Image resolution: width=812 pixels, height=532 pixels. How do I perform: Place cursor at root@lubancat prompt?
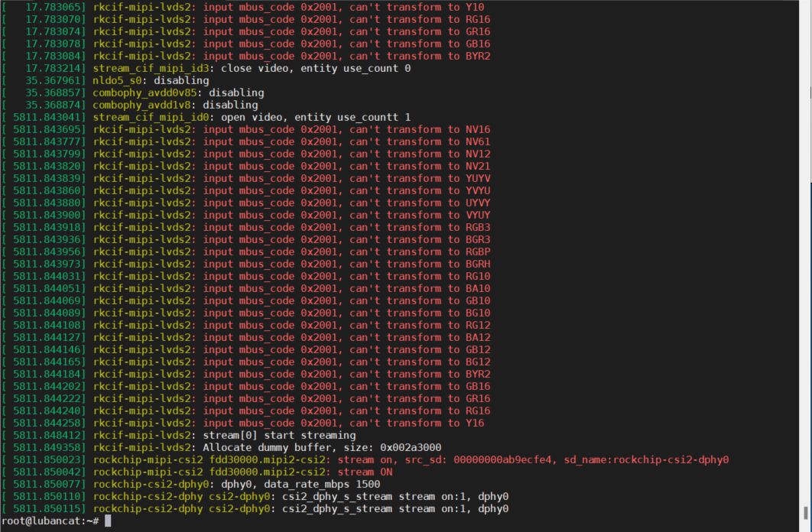(50, 521)
